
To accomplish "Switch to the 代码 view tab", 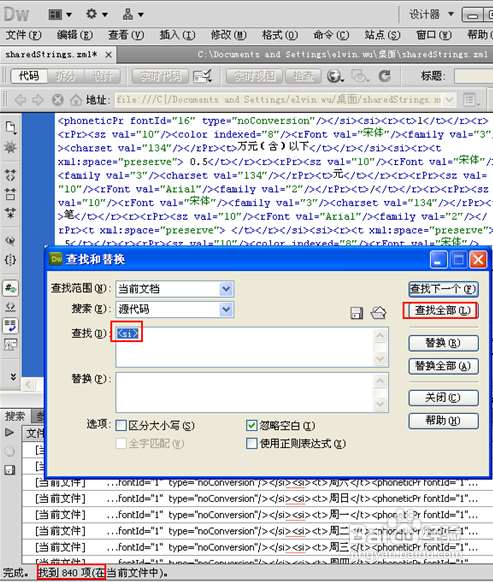I will click(x=29, y=76).
